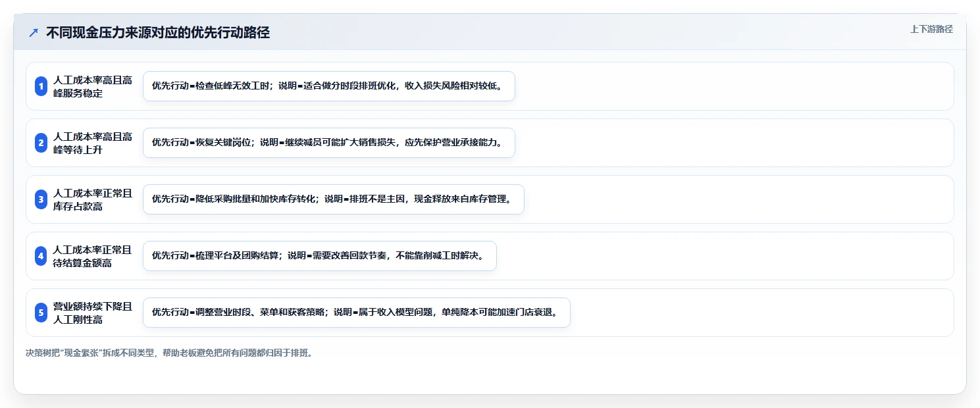Click the number 3 step badge
This screenshot has width=980, height=408.
(x=41, y=199)
